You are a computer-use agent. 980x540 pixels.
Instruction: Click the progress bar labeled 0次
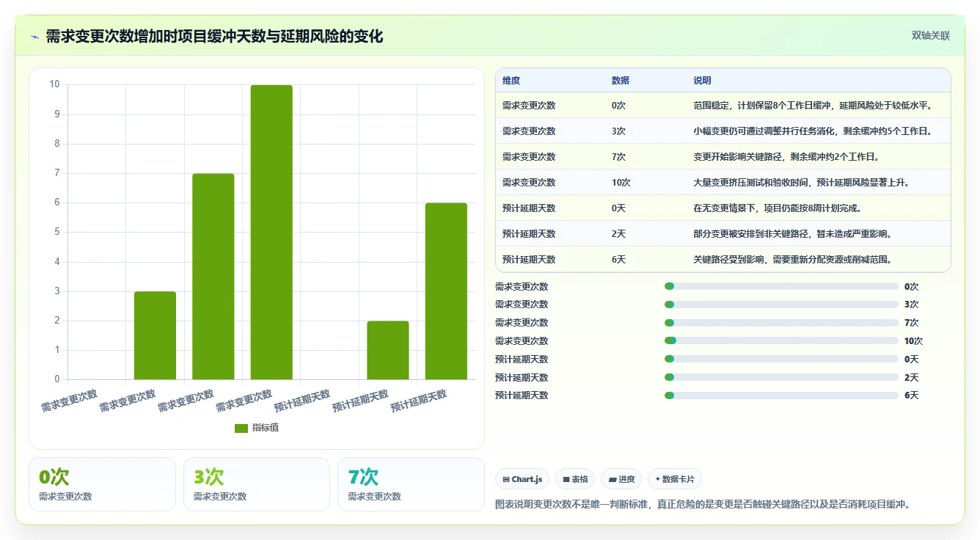[781, 287]
